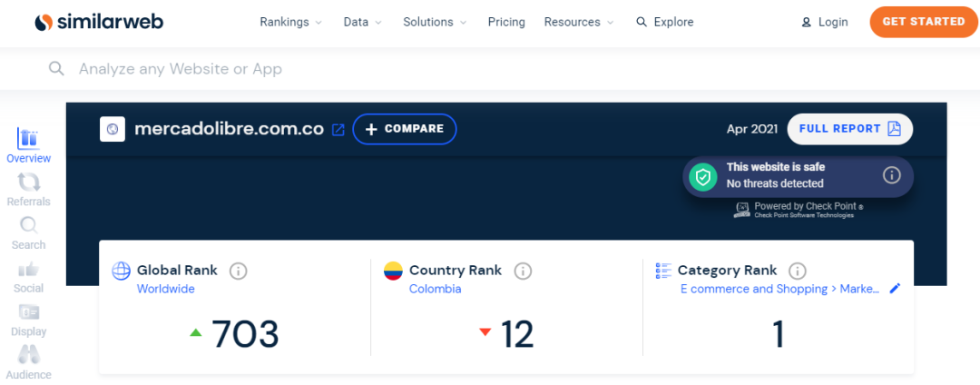Click the Login link
This screenshot has height=385, width=980.
pos(832,22)
